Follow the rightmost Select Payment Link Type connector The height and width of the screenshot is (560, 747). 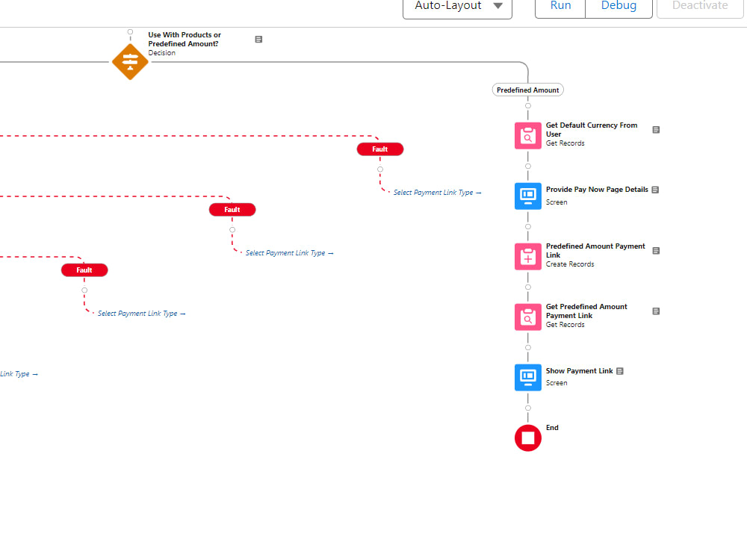tap(437, 193)
